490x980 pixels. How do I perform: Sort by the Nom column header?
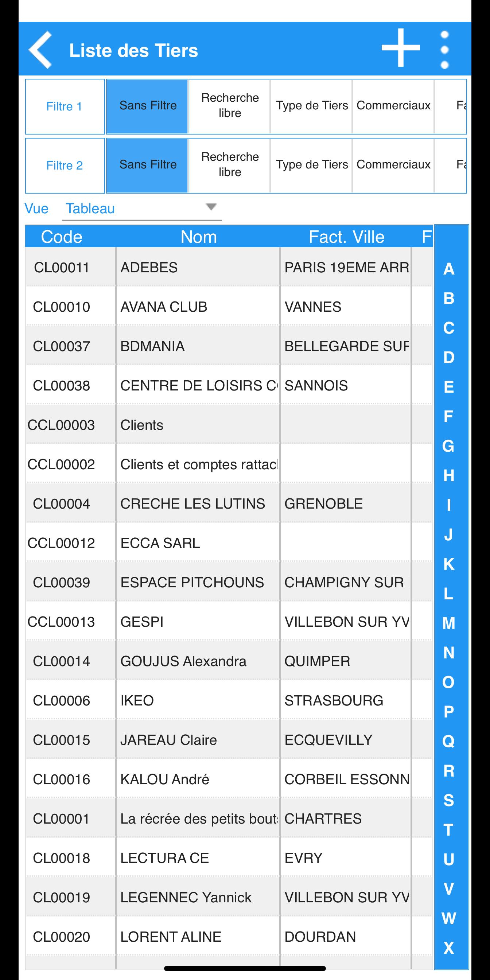click(x=199, y=237)
